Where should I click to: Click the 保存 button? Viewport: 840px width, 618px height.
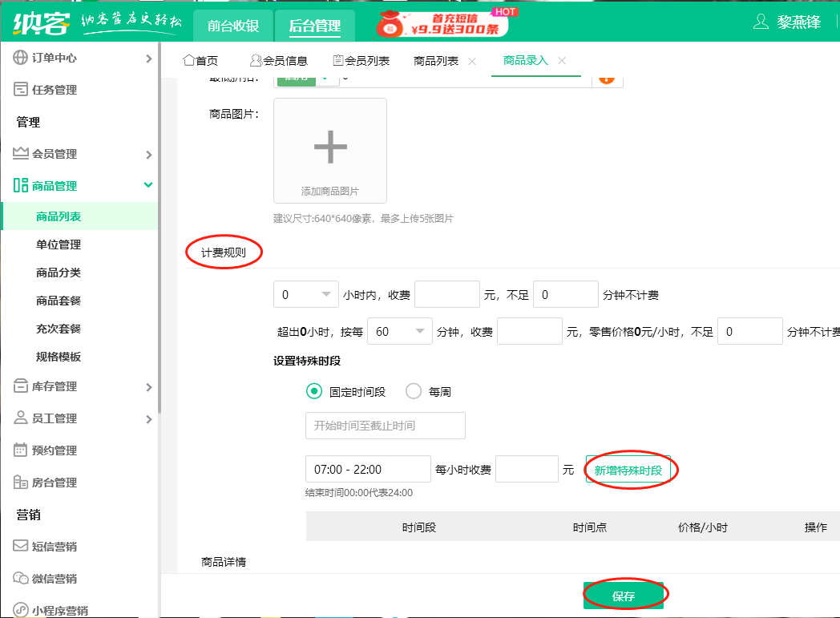(624, 594)
